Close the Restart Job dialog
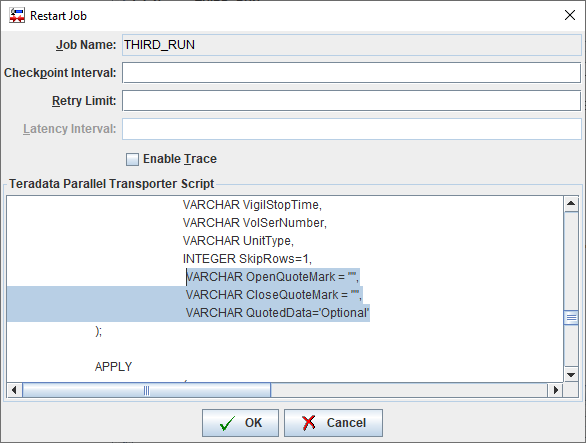The height and width of the screenshot is (443, 586). [x=570, y=15]
